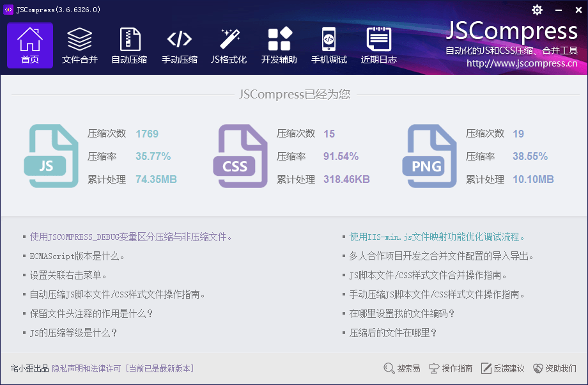Click the JSCompress已经为您 section heading
The height and width of the screenshot is (385, 588).
pyautogui.click(x=295, y=94)
